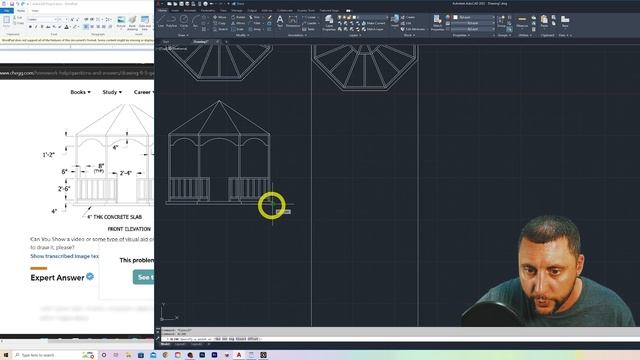Click the WordPad text color swatch
This screenshot has width=640, height=360.
click(67, 27)
